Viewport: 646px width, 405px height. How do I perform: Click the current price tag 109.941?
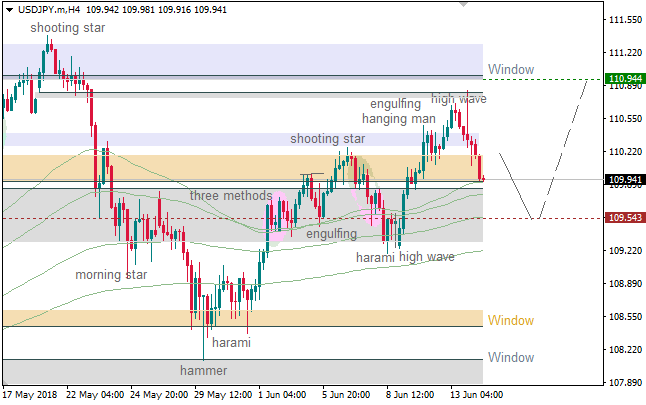coord(625,180)
